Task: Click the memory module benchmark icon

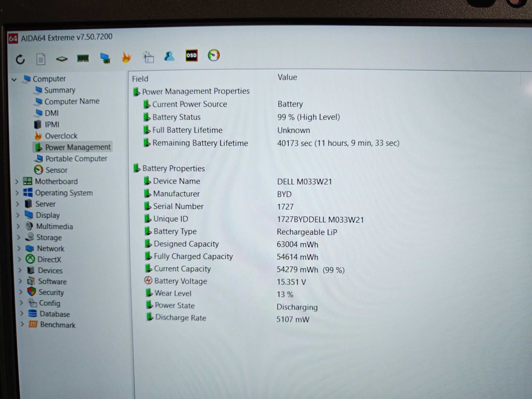Action: point(83,58)
